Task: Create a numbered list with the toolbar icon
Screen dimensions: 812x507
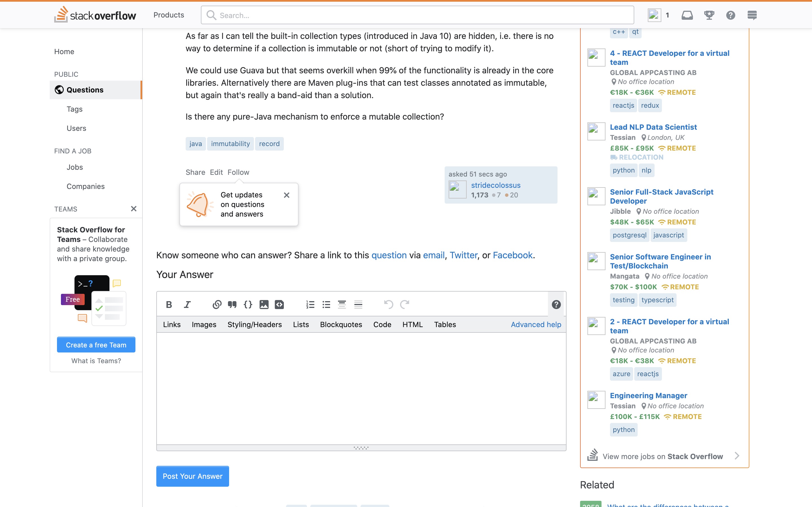Action: [x=310, y=305]
